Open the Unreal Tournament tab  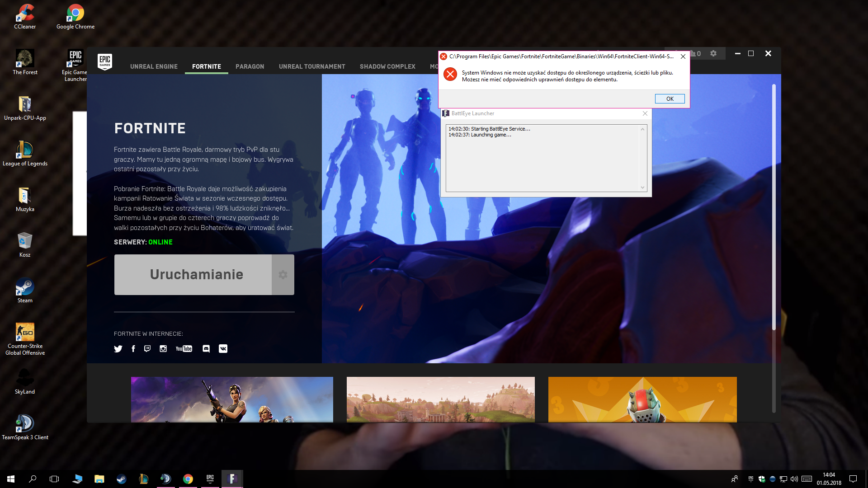(312, 66)
